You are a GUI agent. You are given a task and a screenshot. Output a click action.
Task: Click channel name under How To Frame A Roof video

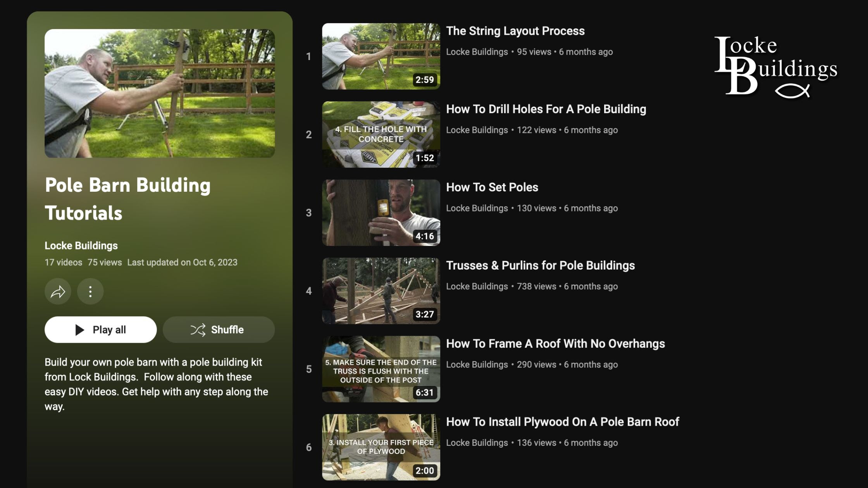tap(477, 365)
